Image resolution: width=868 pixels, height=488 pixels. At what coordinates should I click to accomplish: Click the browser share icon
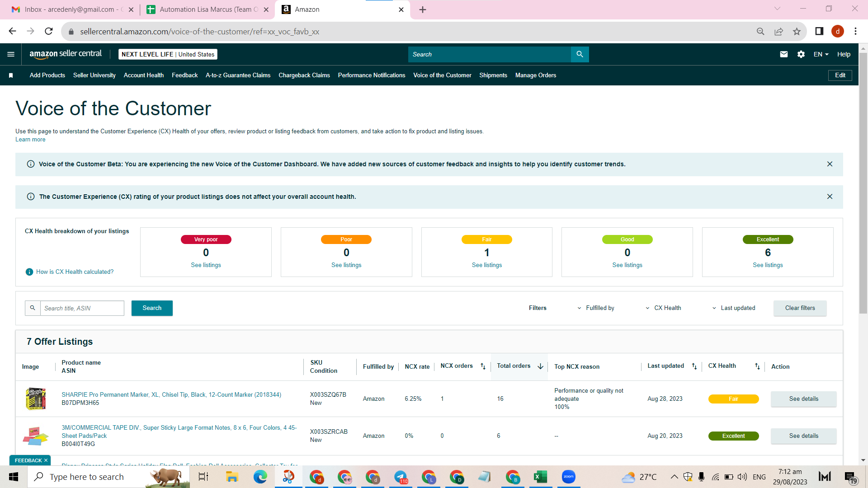click(778, 31)
